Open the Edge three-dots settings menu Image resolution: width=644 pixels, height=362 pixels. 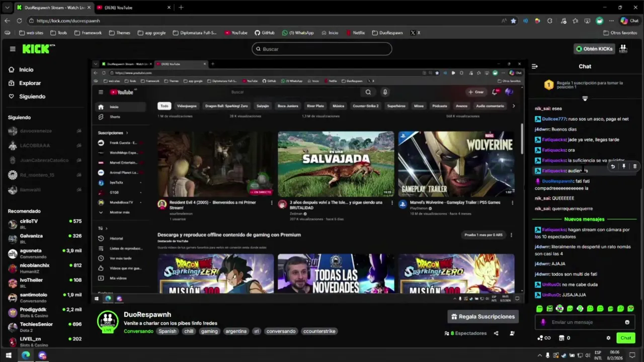[611, 21]
